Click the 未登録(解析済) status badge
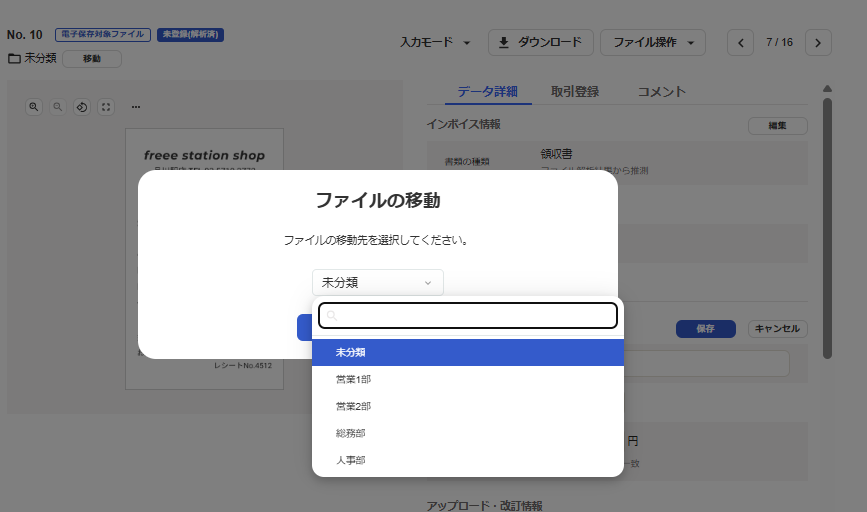This screenshot has height=512, width=867. [190, 34]
